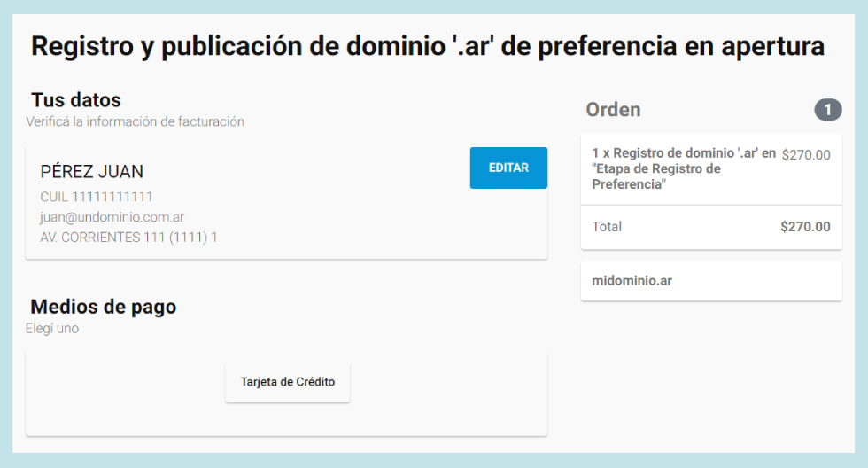
Task: Click the 'Elegí uno' subtitle
Action: pos(52,329)
